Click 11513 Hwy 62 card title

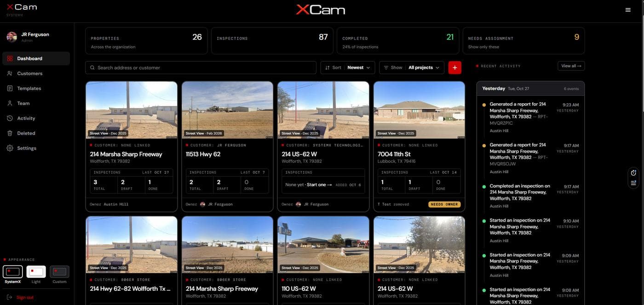203,154
